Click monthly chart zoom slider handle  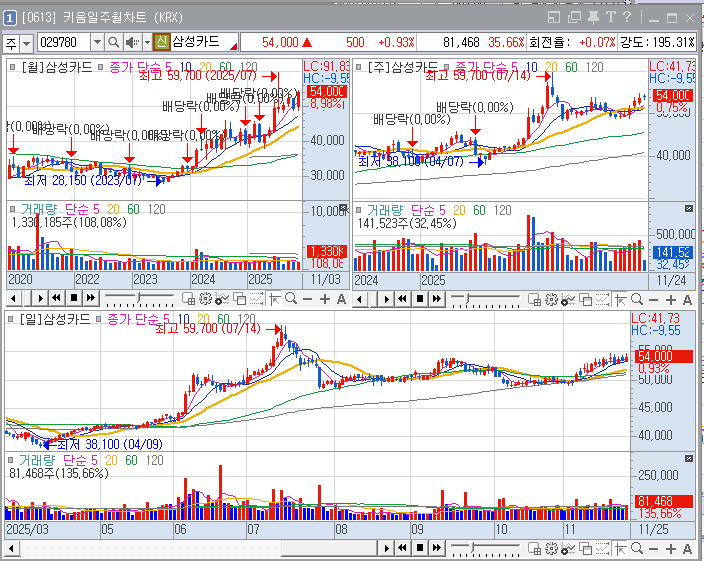[140, 297]
